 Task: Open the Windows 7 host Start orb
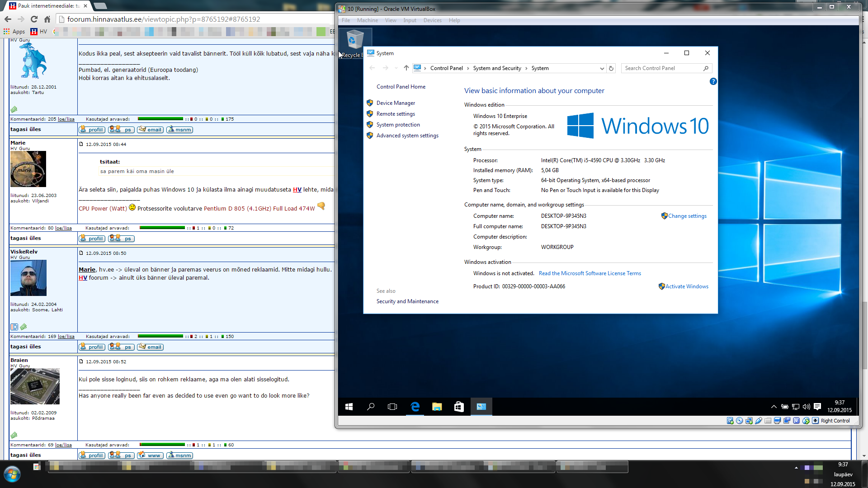tap(12, 474)
